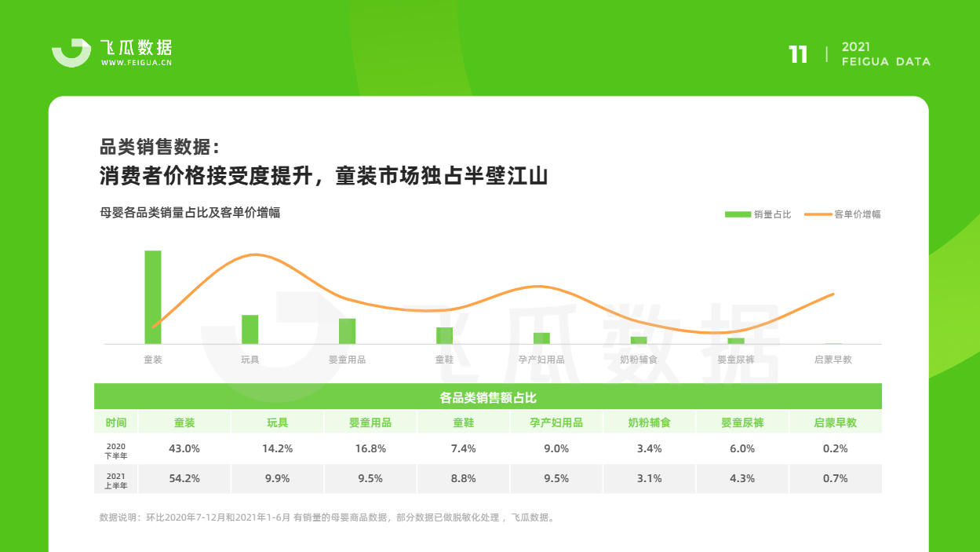Click chart axis label 婴童用品
This screenshot has width=980, height=552.
click(x=348, y=360)
